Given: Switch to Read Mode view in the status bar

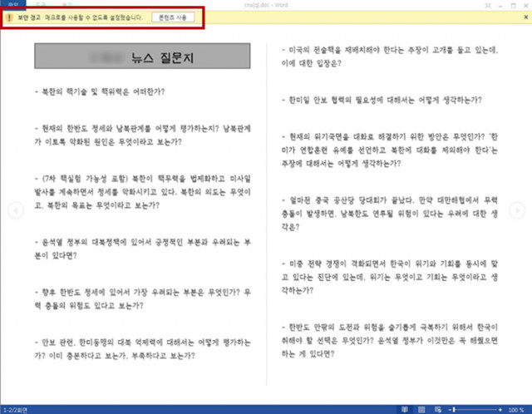Looking at the screenshot, I should 405,410.
